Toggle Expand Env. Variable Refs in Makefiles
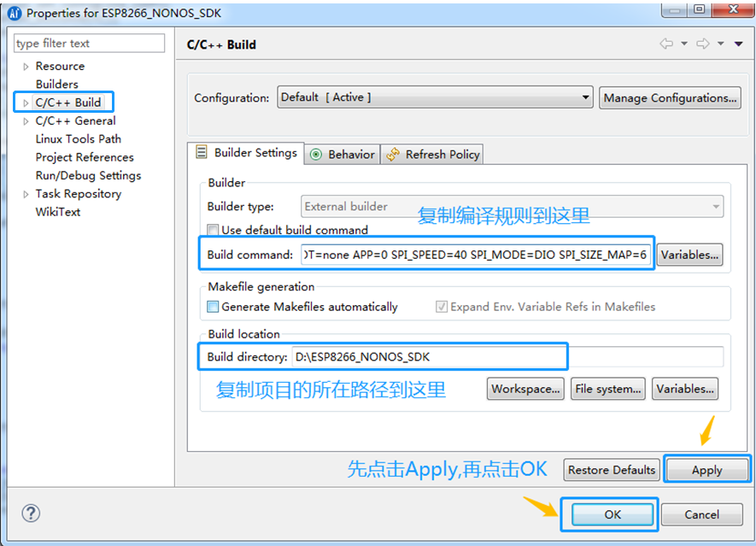Image resolution: width=756 pixels, height=546 pixels. [x=441, y=307]
